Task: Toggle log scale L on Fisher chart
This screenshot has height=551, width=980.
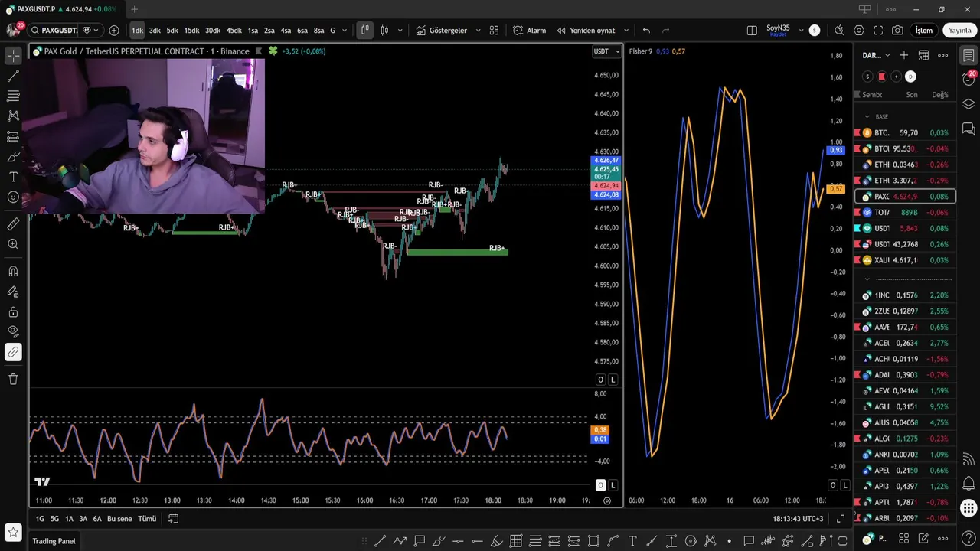Action: 844,485
